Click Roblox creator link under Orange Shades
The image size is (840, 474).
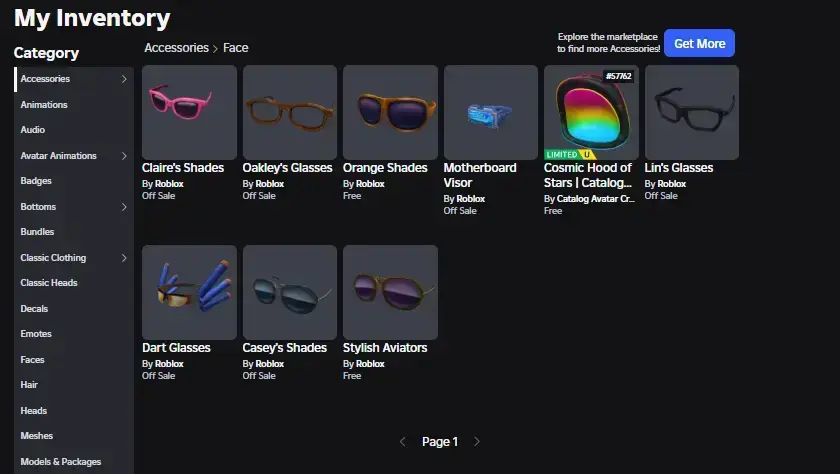[x=370, y=184]
